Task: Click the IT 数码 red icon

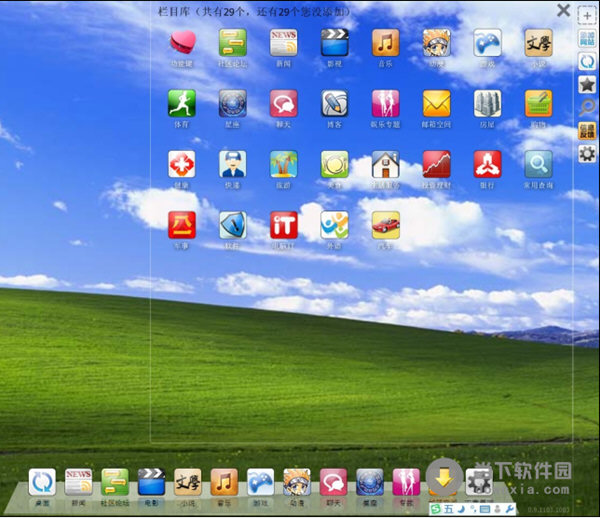Action: click(x=284, y=224)
